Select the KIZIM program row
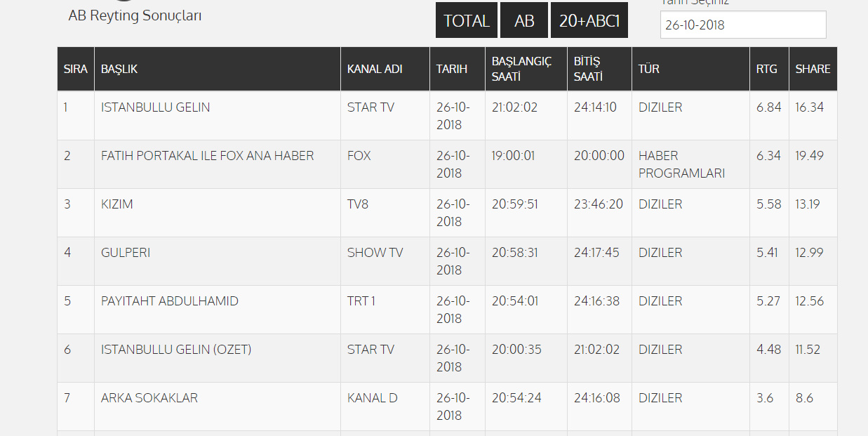The width and height of the screenshot is (868, 436). pos(117,204)
